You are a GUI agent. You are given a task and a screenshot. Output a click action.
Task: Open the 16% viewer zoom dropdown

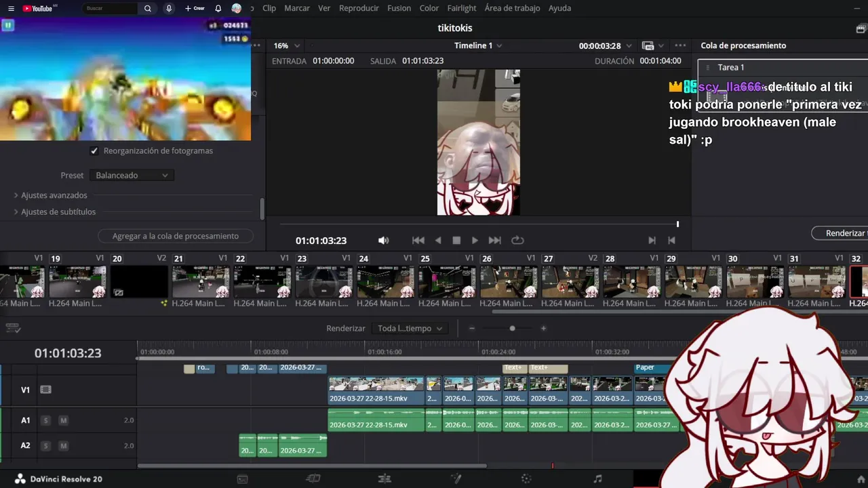286,45
